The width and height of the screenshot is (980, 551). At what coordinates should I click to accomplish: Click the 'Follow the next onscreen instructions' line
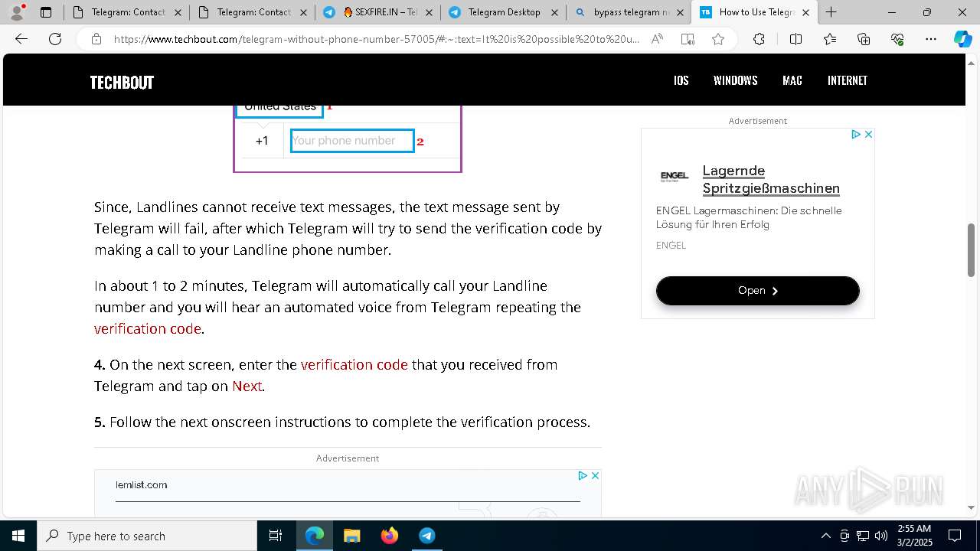coord(342,422)
